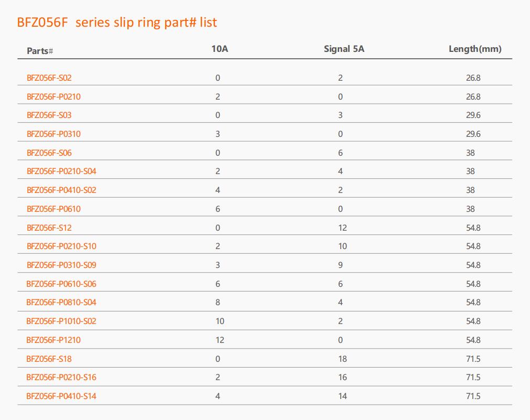Click part number BFZ056F-P0610-S06

pyautogui.click(x=61, y=284)
